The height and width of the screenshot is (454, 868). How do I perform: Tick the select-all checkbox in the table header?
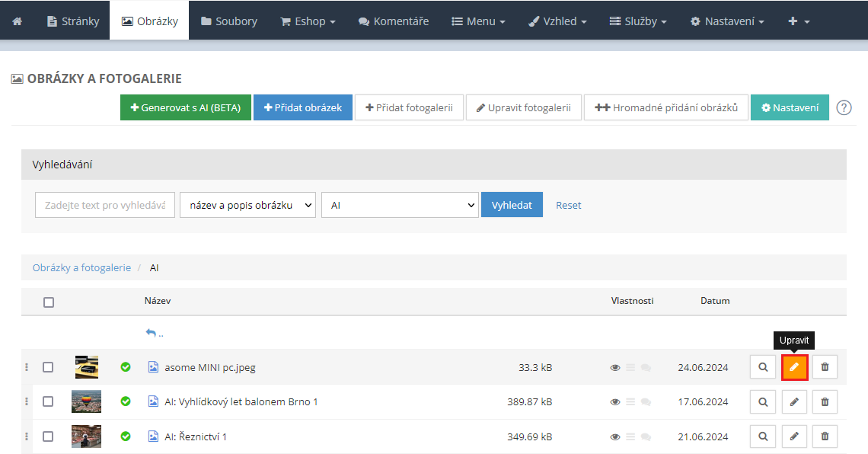point(49,302)
